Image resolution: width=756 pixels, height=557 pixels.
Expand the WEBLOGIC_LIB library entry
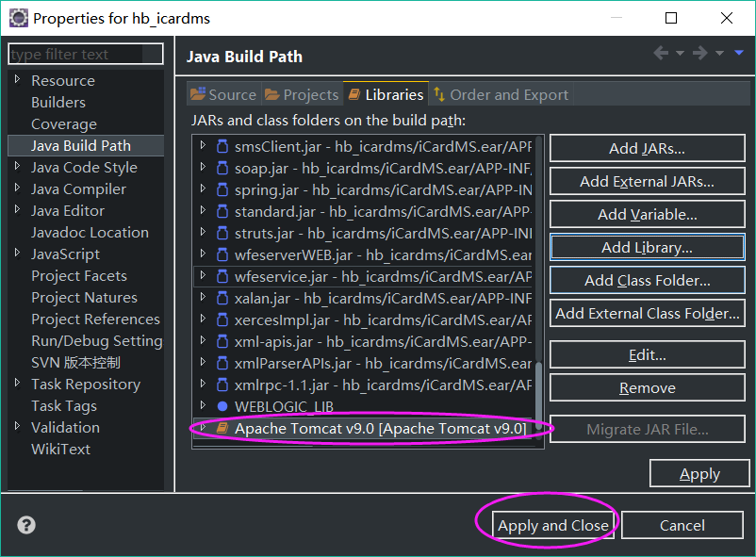(203, 405)
